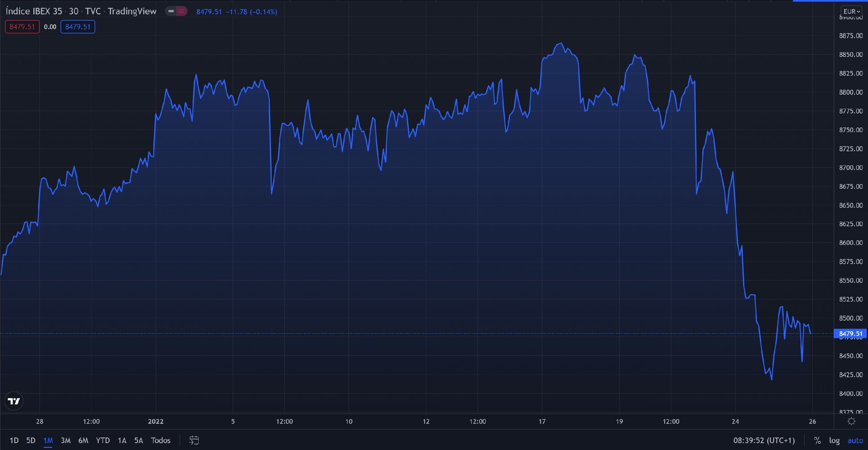
Task: Click the current price label 8479.51 on axis
Action: click(x=850, y=333)
